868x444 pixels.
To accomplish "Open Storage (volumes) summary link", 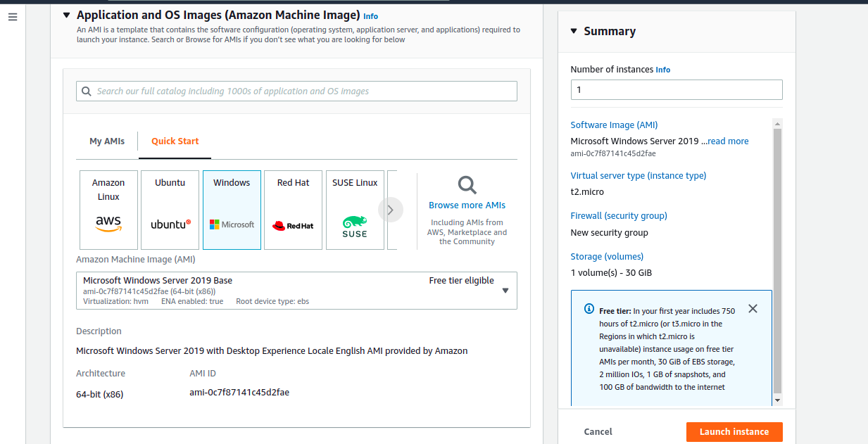I will pos(607,257).
